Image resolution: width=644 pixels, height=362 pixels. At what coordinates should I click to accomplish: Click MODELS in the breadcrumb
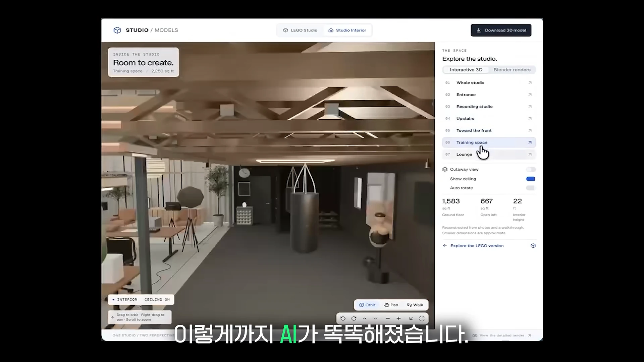pyautogui.click(x=166, y=30)
